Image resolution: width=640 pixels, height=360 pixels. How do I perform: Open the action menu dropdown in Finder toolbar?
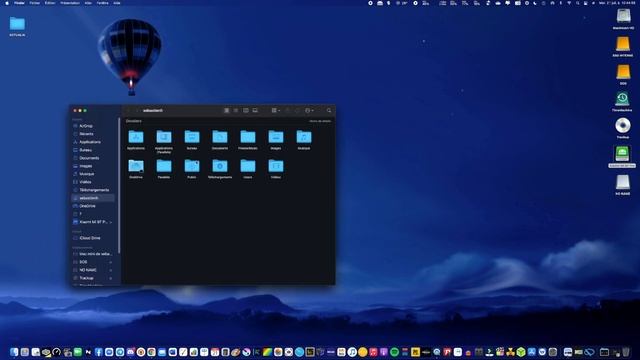tap(309, 111)
